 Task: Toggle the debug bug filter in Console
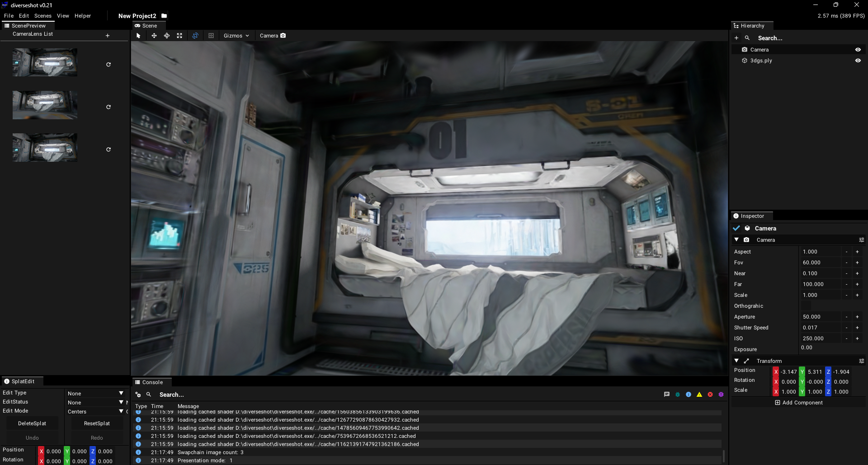tap(678, 395)
